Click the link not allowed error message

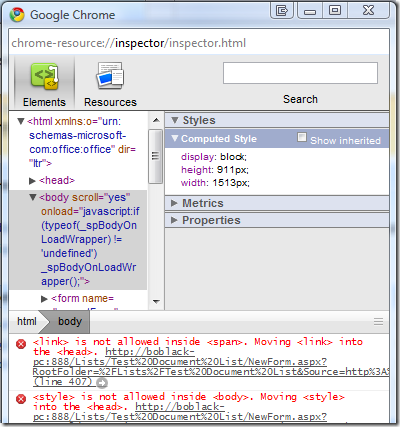tap(198, 347)
